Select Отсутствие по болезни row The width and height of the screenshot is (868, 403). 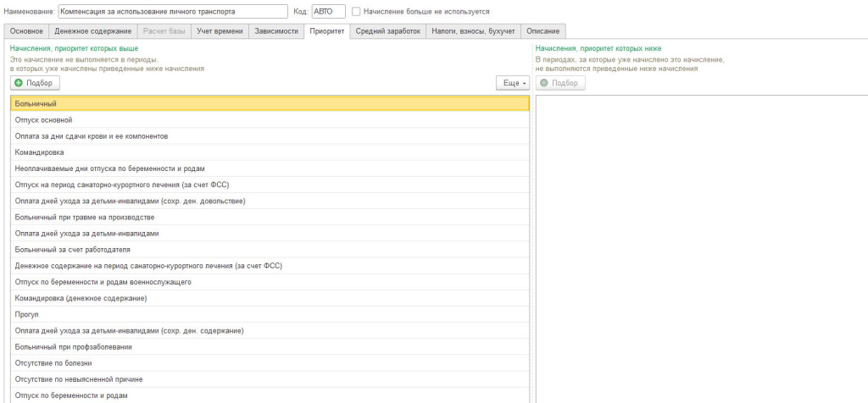tap(270, 362)
